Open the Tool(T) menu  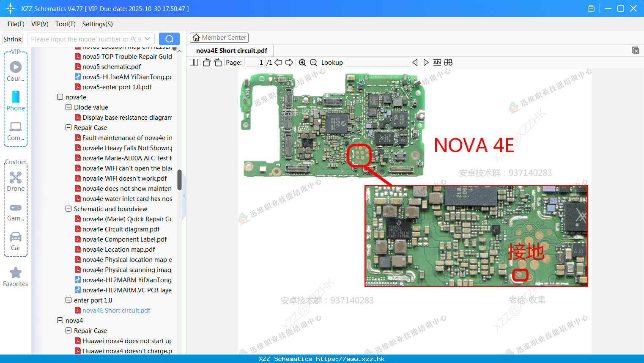click(x=66, y=24)
